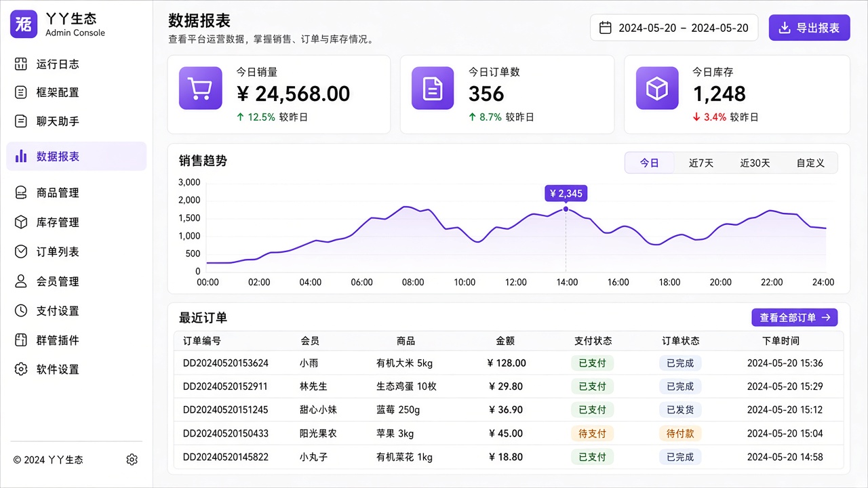
Task: Click member name 林先生
Action: [x=313, y=386]
